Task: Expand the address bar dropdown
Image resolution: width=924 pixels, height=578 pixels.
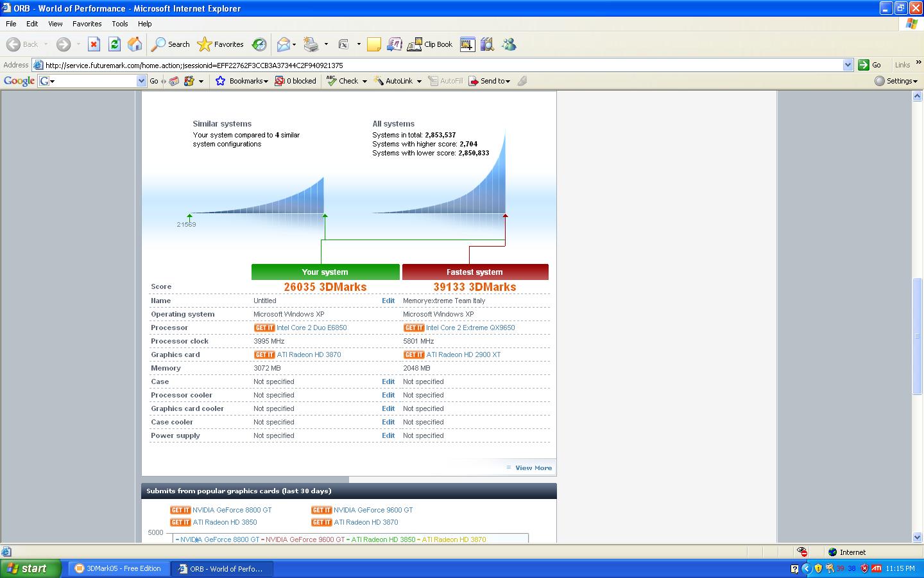Action: point(848,65)
